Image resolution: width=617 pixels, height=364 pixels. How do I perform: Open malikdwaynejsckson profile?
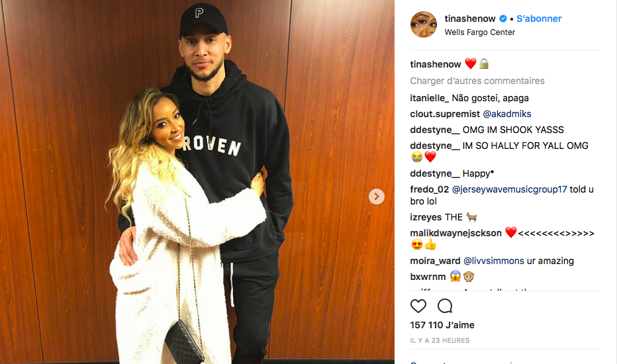click(455, 233)
